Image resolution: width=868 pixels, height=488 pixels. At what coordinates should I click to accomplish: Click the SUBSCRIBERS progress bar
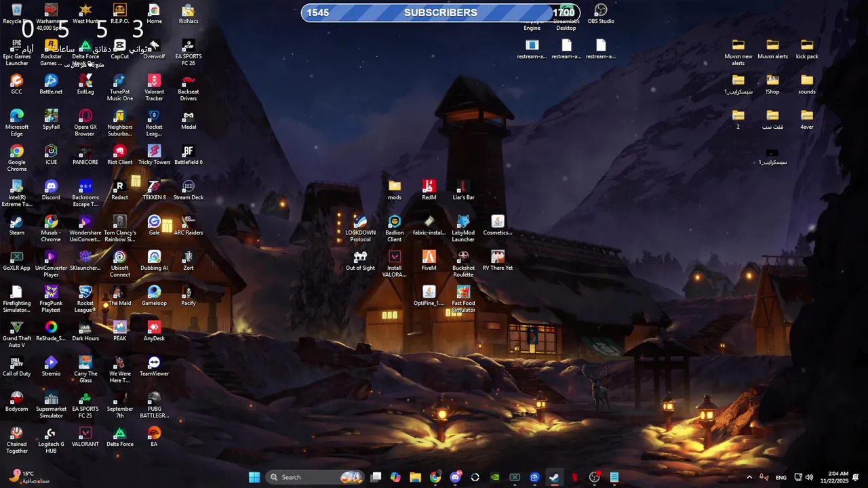pyautogui.click(x=441, y=12)
